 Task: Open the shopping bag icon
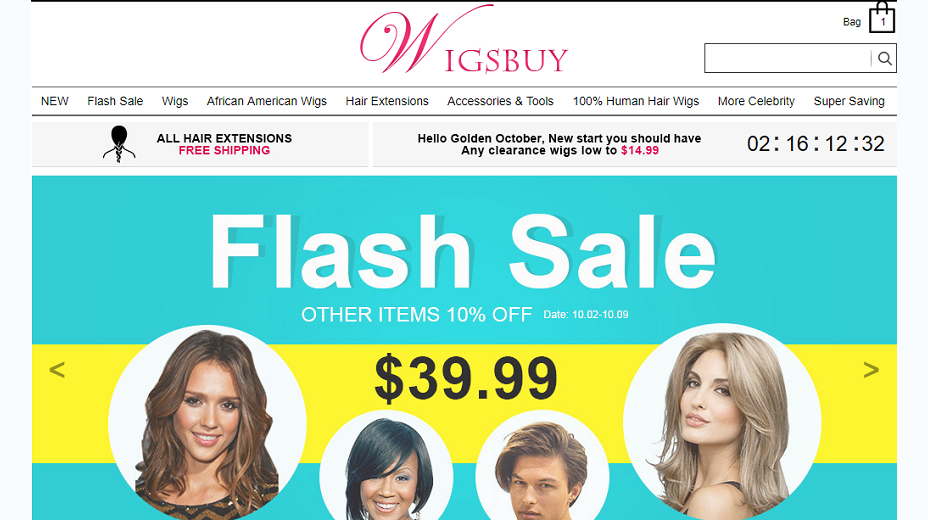[881, 18]
